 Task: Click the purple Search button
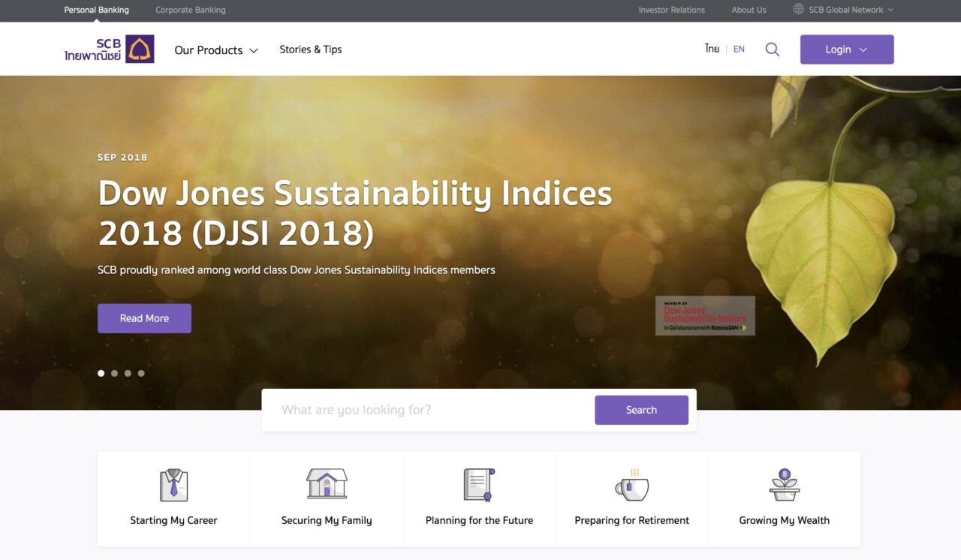click(641, 410)
